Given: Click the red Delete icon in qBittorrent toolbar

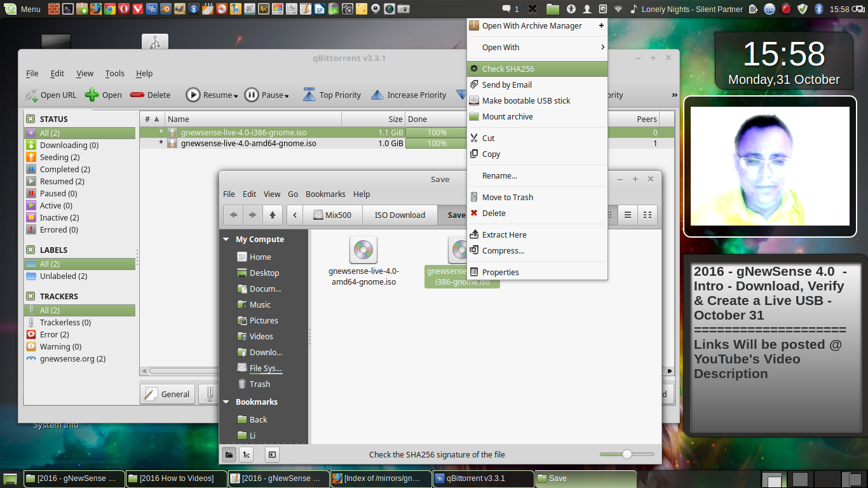Looking at the screenshot, I should 137,95.
